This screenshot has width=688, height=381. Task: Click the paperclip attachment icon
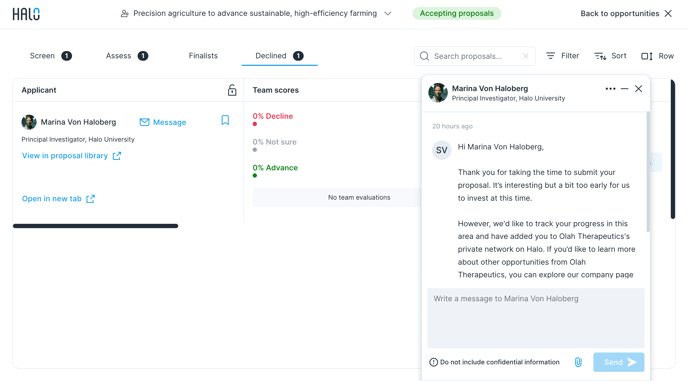click(578, 362)
